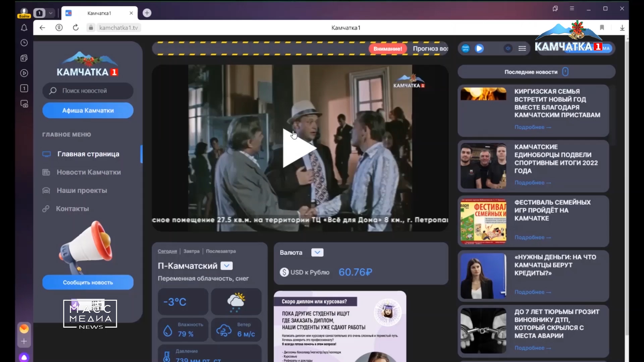Click the Фестиваль семейных игр poster thumbnail
The width and height of the screenshot is (644, 362).
point(483,221)
